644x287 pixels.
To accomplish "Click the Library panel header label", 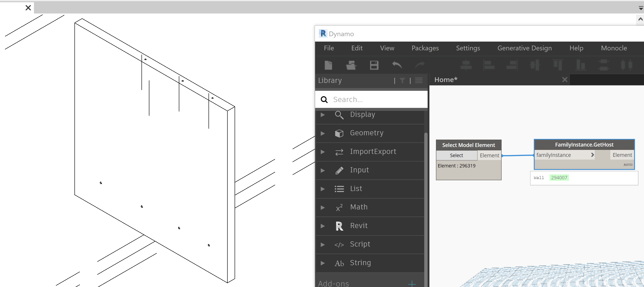I will [330, 80].
